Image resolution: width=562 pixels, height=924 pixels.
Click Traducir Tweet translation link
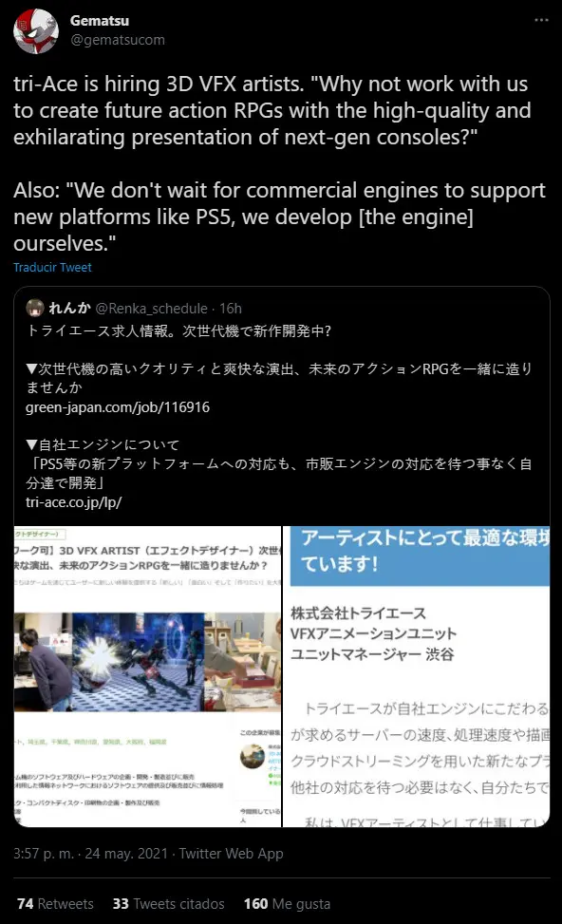52,268
